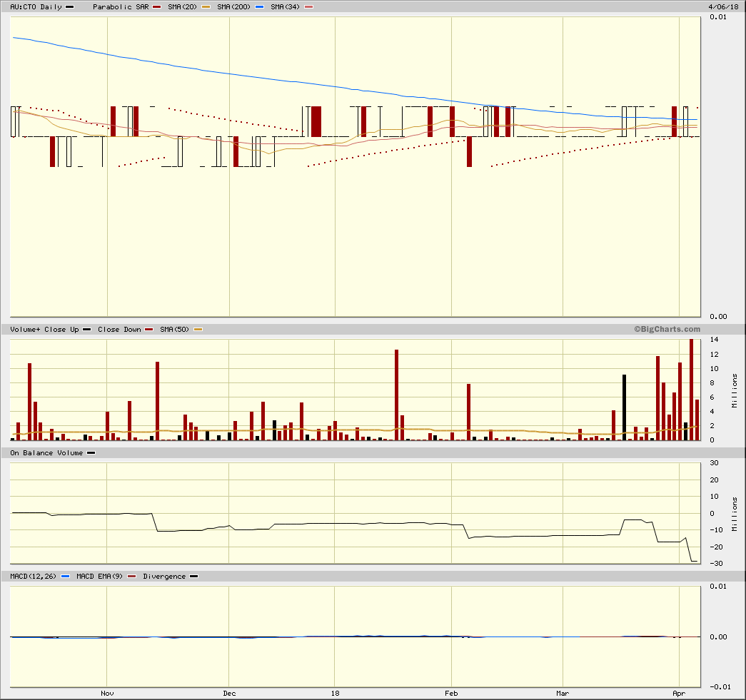
Task: Click the 4/06/18 date label
Action: (723, 6)
